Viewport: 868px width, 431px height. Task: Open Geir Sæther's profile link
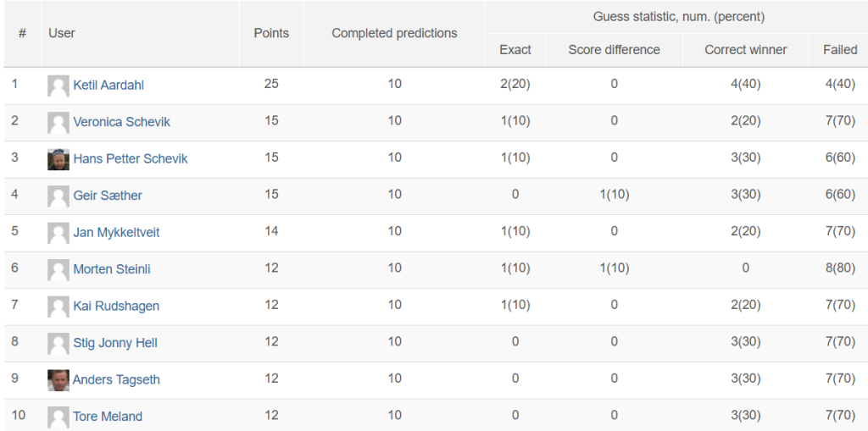click(108, 196)
